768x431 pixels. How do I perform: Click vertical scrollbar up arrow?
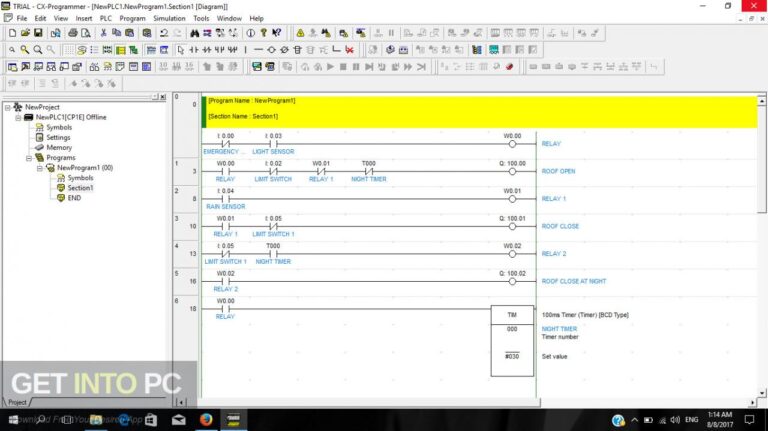pos(762,101)
